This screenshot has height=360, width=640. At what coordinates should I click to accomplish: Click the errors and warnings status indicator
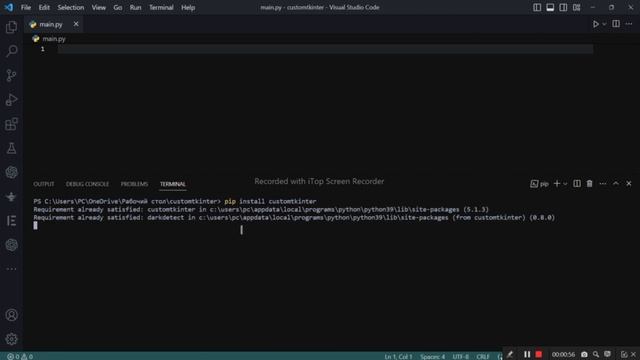tap(20, 356)
